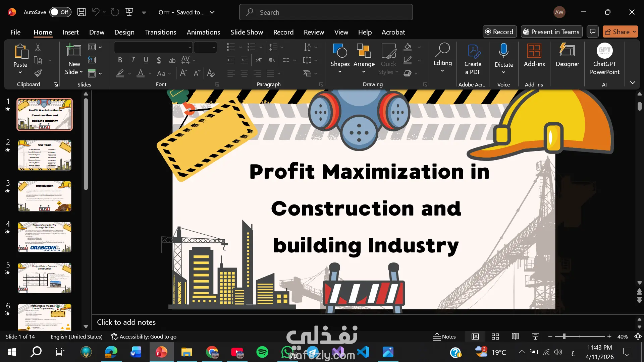
Task: Select the Format Painter brush
Action: point(38,73)
